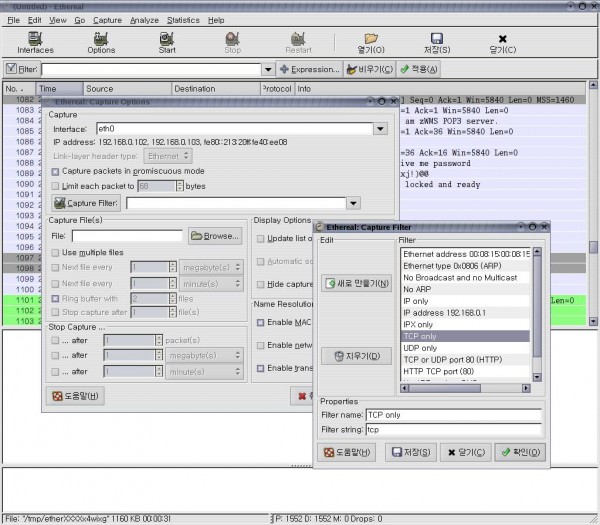Image resolution: width=600 pixels, height=525 pixels.
Task: Enable Limit each packet to bytes
Action: pyautogui.click(x=55, y=186)
